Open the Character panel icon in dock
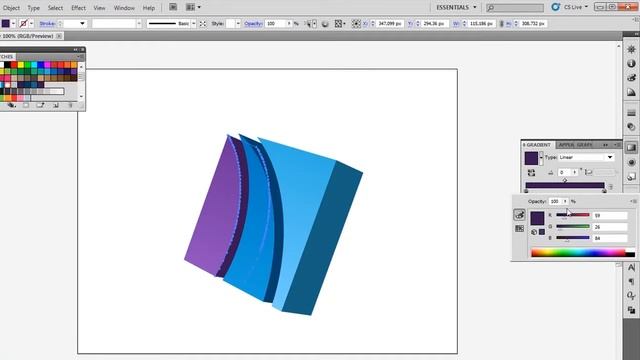 (x=631, y=268)
